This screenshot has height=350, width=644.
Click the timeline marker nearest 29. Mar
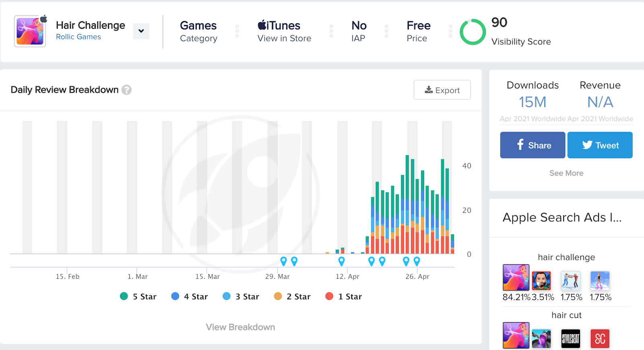(x=283, y=261)
